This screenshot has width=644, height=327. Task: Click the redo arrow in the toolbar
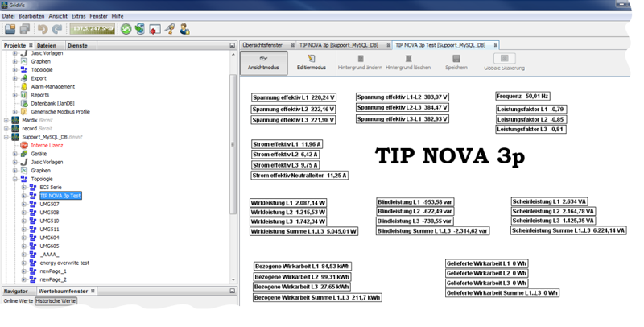[56, 29]
